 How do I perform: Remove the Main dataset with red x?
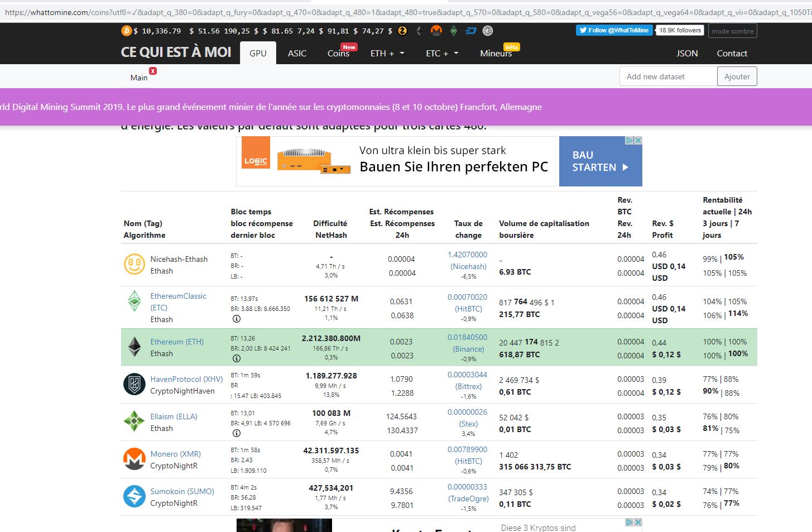[153, 71]
